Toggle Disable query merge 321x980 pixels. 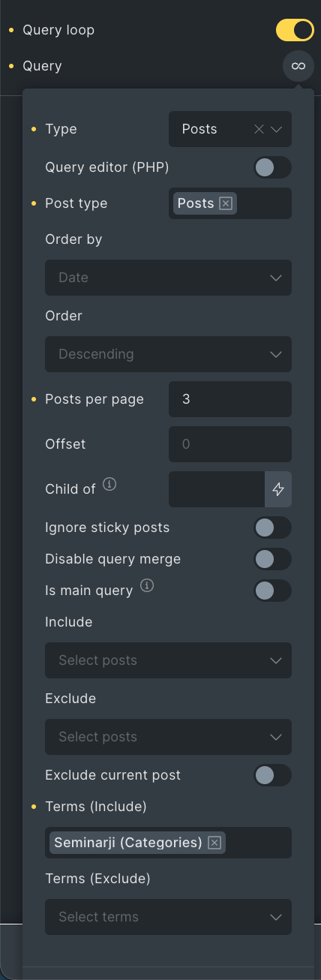(272, 559)
